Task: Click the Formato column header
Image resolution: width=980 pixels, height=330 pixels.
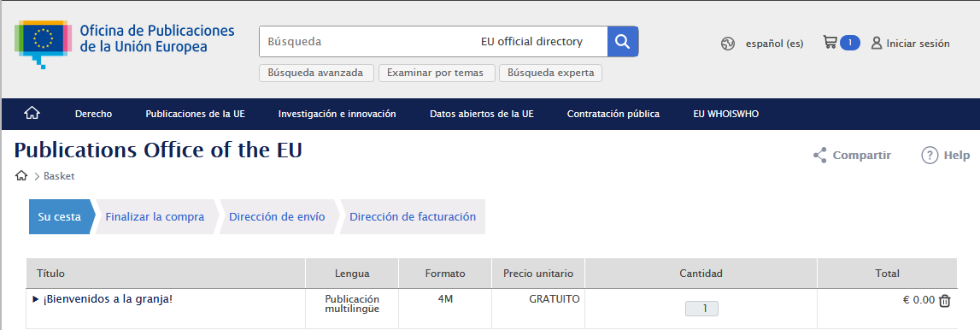Action: tap(445, 273)
